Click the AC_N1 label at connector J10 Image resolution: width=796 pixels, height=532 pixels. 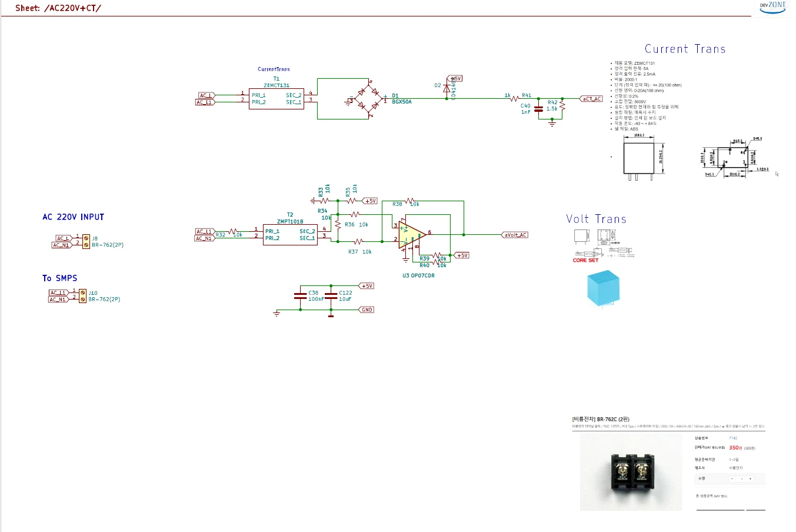pyautogui.click(x=59, y=300)
